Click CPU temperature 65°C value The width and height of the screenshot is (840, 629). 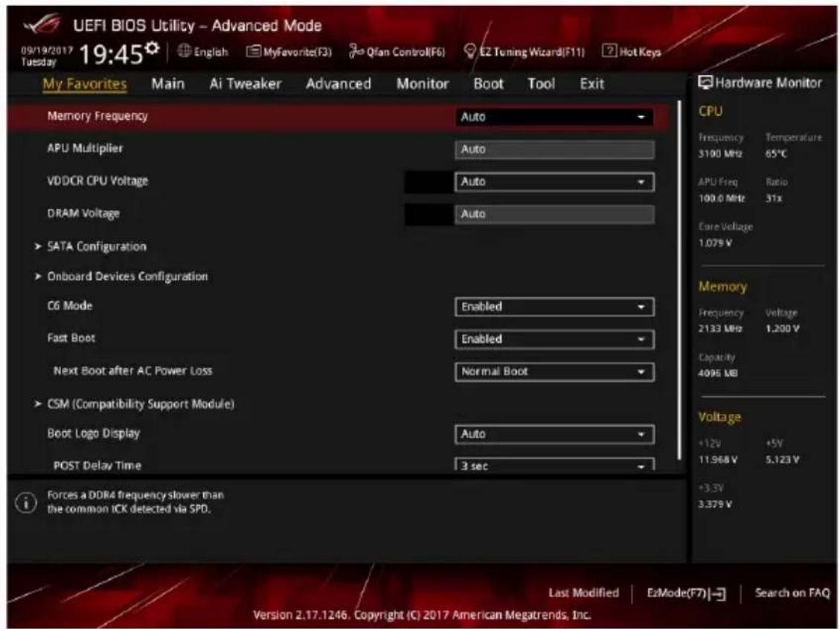tap(776, 154)
